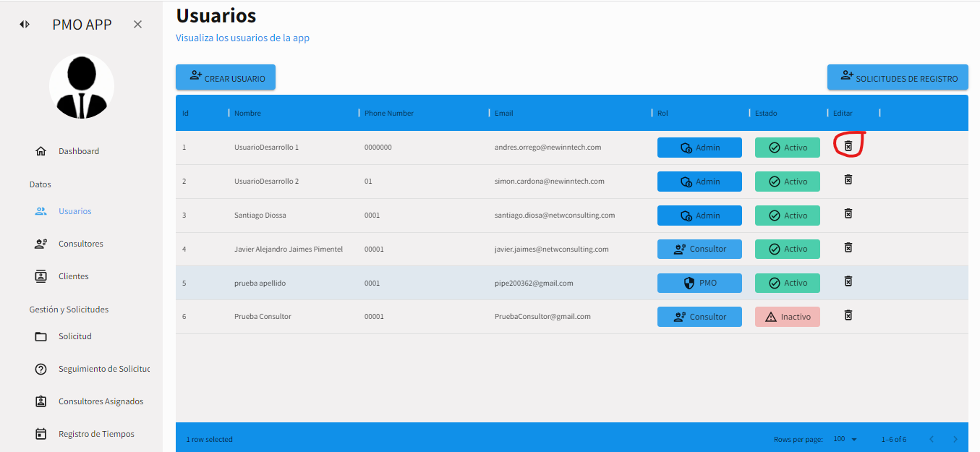
Task: Select email simon.cardona@newinntech.com
Action: (550, 181)
